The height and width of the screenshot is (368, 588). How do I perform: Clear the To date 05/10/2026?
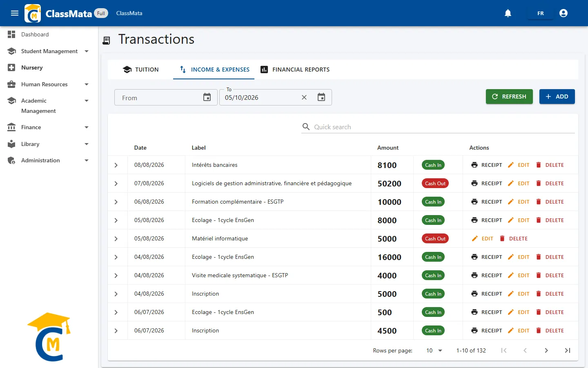pos(304,97)
